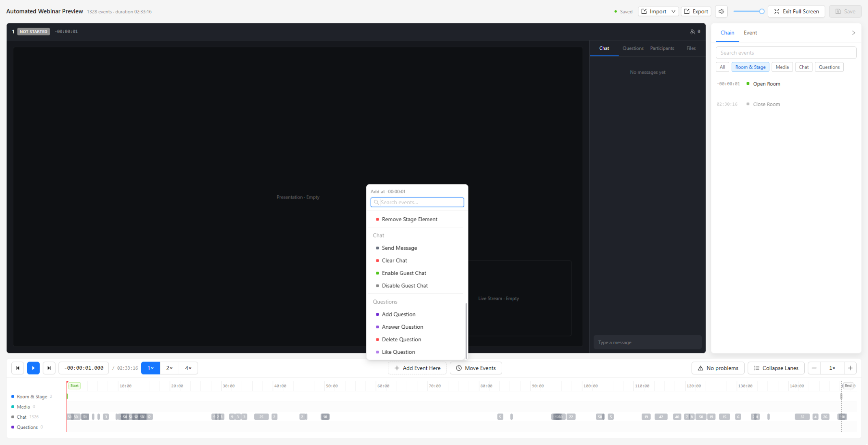Image resolution: width=868 pixels, height=445 pixels.
Task: Open the Chat tab in preview
Action: (x=604, y=48)
